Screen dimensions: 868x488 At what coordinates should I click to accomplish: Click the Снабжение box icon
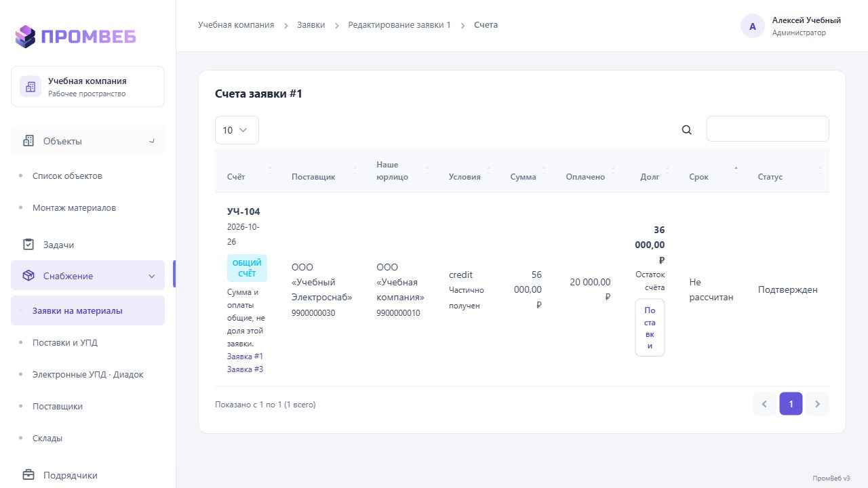pyautogui.click(x=28, y=276)
